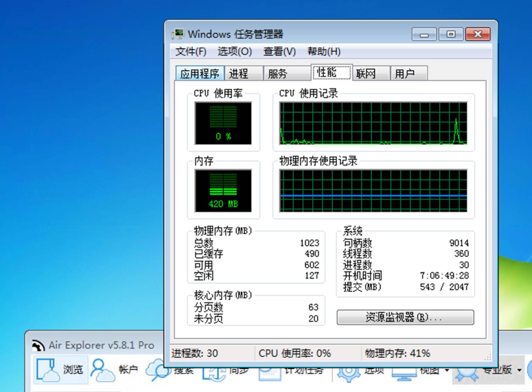532x392 pixels.
Task: Click the 已缓存 value 490
Action: 312,254
